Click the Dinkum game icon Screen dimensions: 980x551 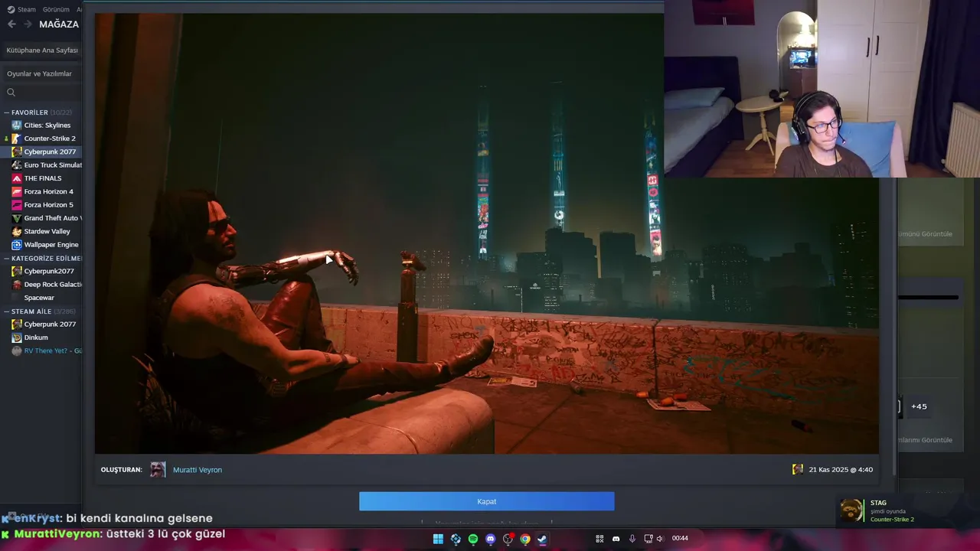17,337
